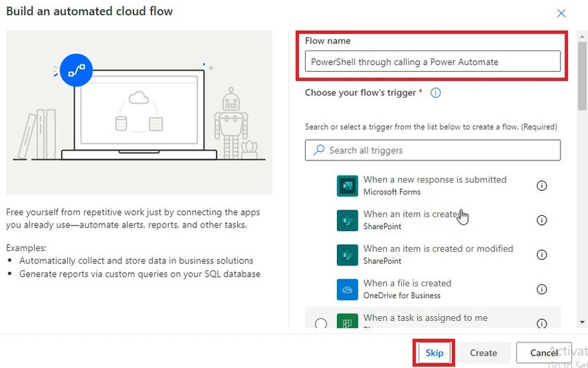The width and height of the screenshot is (588, 368).
Task: Open info for item created or modified
Action: coord(542,255)
